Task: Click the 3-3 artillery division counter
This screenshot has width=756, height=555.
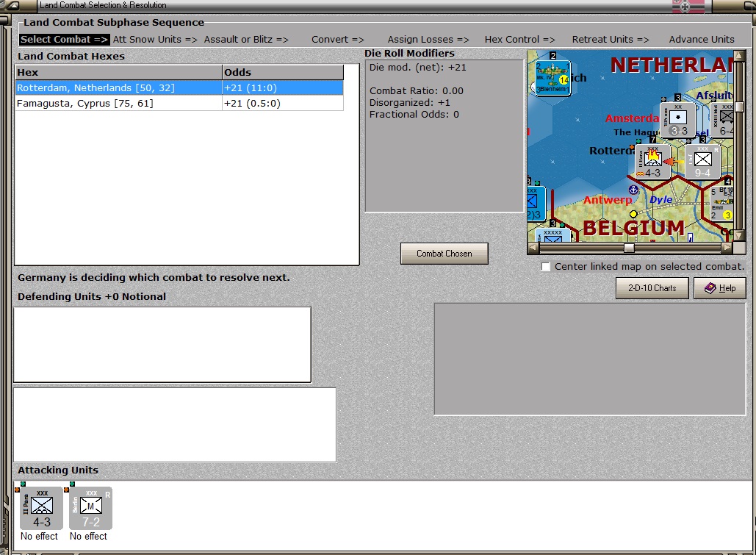Action: [x=677, y=120]
